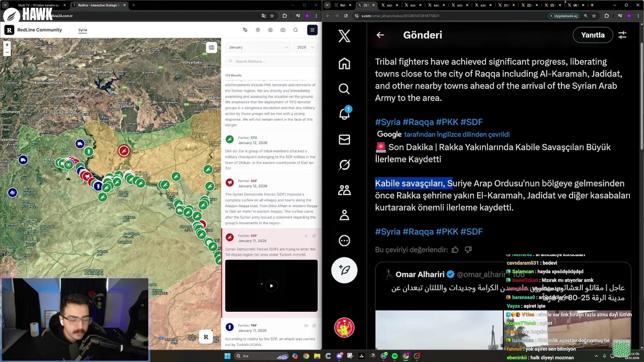The height and width of the screenshot is (362, 644).
Task: Rate the translation with thumbs down
Action: tap(468, 249)
